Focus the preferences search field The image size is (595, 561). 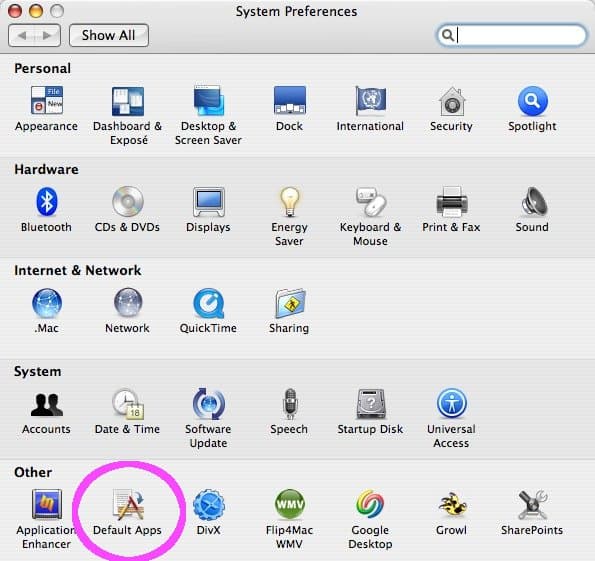pos(512,35)
